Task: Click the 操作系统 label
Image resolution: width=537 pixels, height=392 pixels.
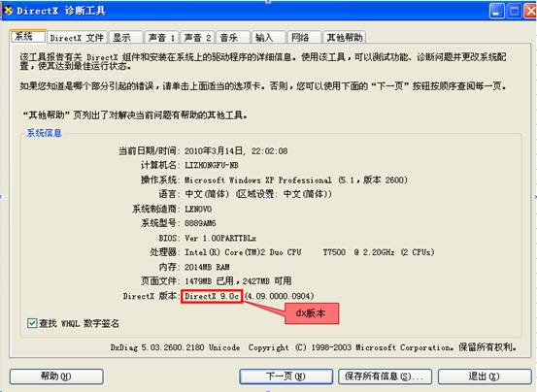Action: tap(159, 180)
